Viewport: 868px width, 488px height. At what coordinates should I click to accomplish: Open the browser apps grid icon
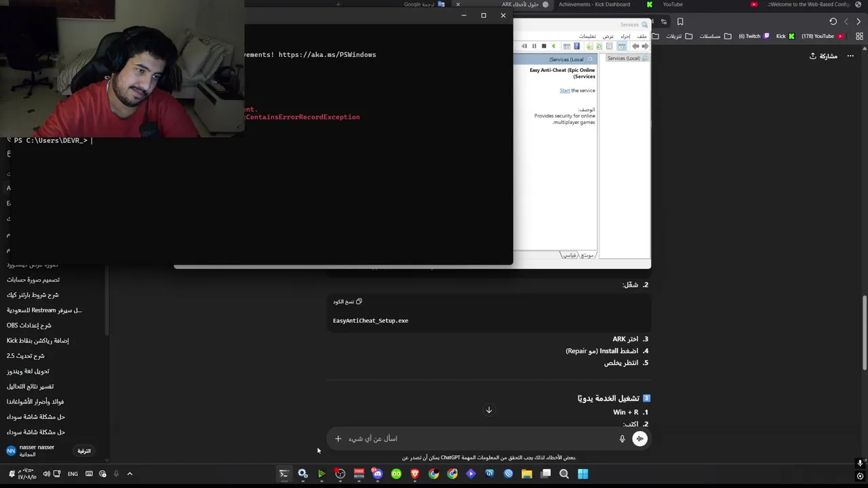point(859,36)
